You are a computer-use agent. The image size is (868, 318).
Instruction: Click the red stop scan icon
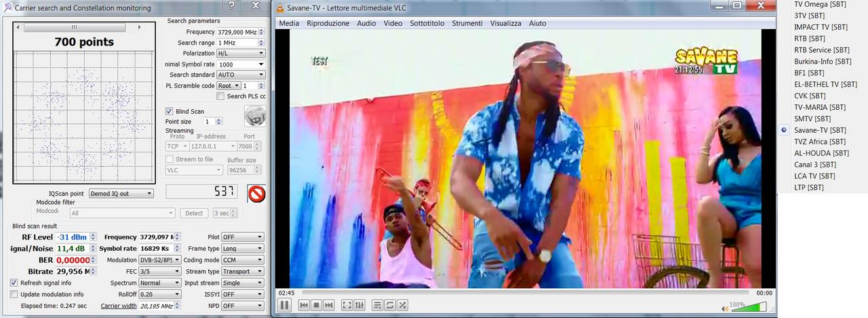(x=256, y=194)
